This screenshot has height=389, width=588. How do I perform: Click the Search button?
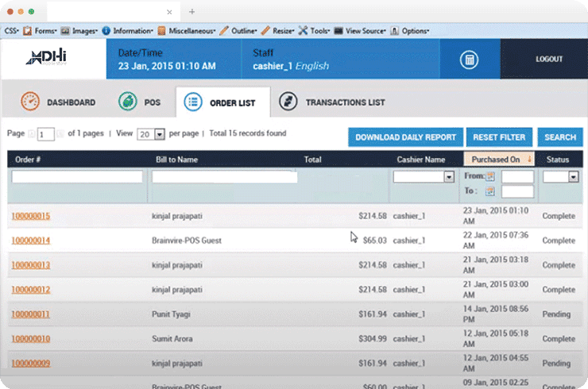click(559, 137)
